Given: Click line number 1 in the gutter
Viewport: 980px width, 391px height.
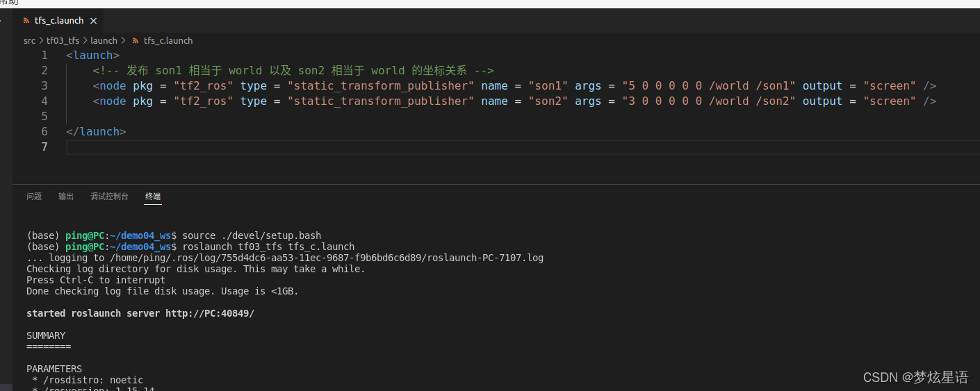Looking at the screenshot, I should coord(44,56).
